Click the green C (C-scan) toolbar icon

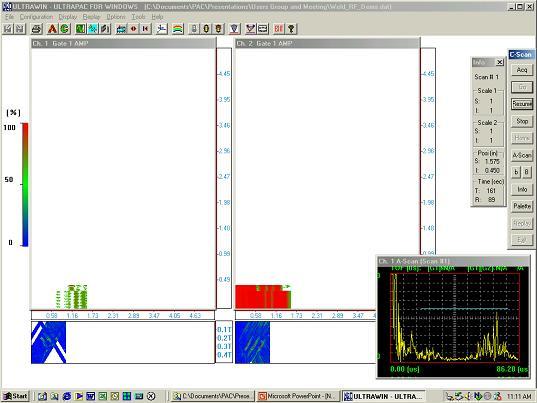(x=64, y=29)
